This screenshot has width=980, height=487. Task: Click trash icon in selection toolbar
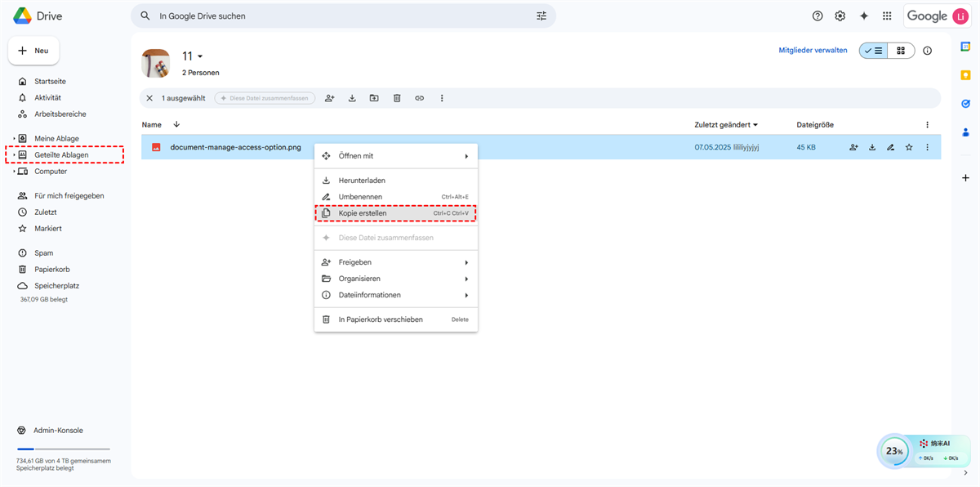[397, 98]
